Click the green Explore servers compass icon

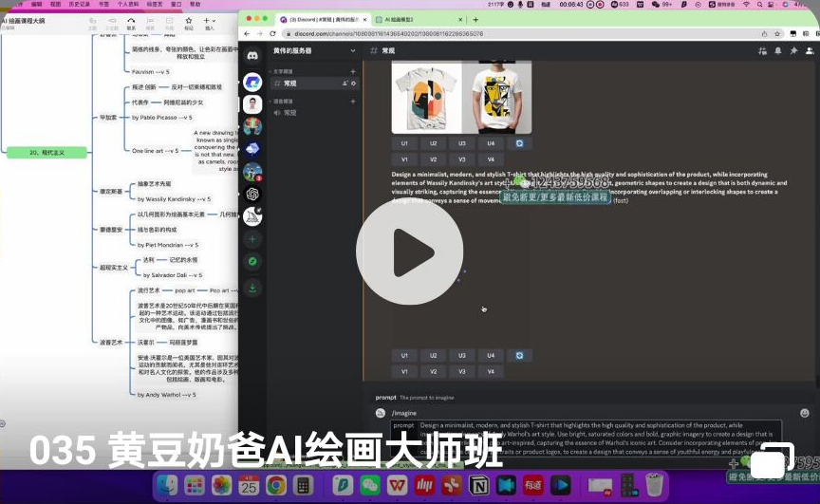pos(252,261)
